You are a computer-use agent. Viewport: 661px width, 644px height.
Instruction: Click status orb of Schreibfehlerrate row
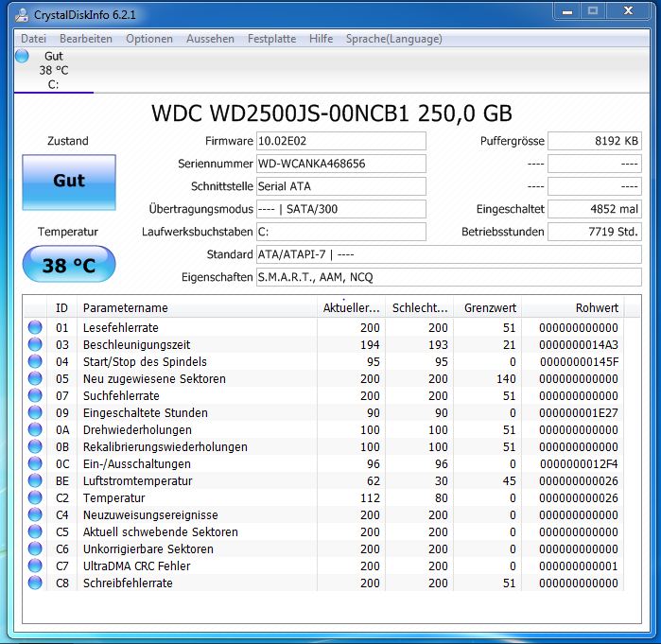click(x=35, y=583)
